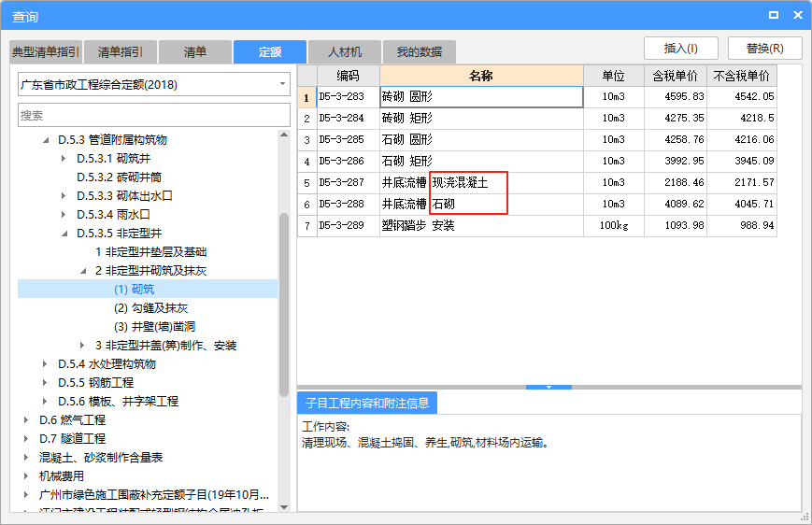The height and width of the screenshot is (525, 812).
Task: Expand the D.5.4 水处理构筑物 node
Action: (x=45, y=364)
